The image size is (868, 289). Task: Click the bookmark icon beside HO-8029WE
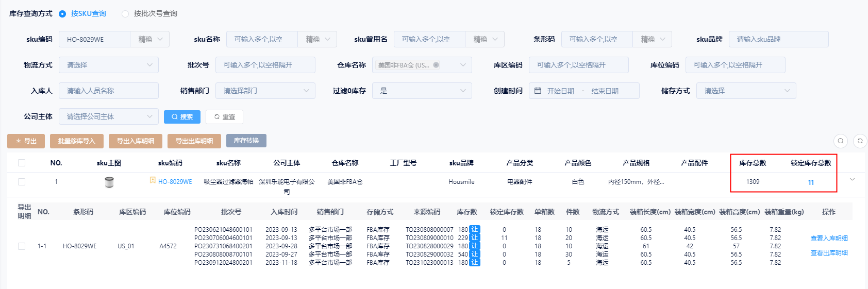click(x=153, y=180)
